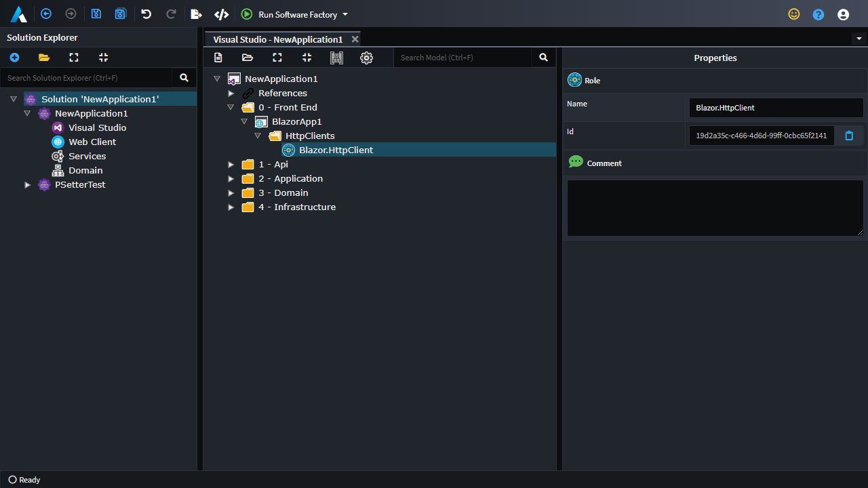This screenshot has height=488, width=868.
Task: Copy Id with clipboard icon
Action: [x=849, y=136]
